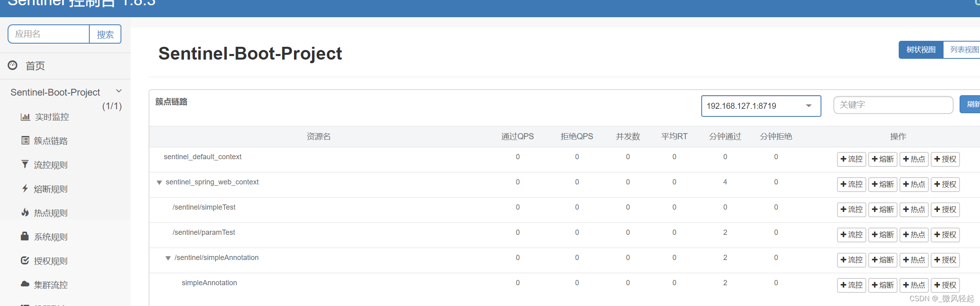
Task: Open 流控规则 menu item
Action: [x=50, y=165]
